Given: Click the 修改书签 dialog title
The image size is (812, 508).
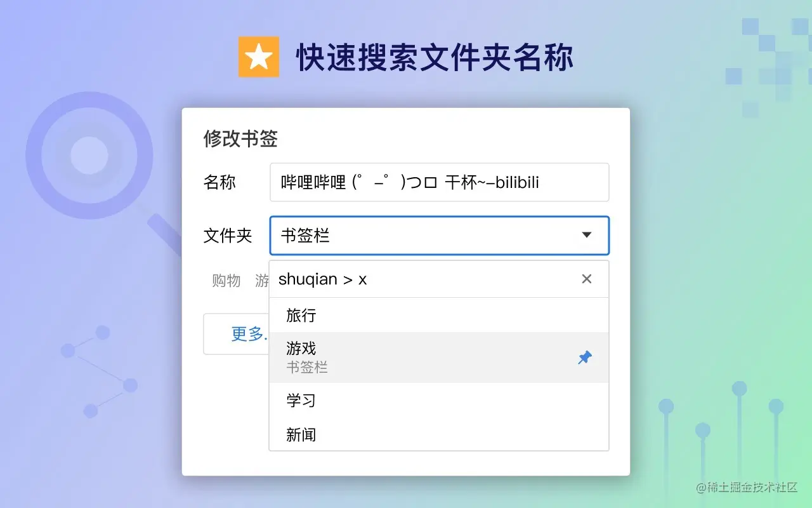Looking at the screenshot, I should 239,139.
